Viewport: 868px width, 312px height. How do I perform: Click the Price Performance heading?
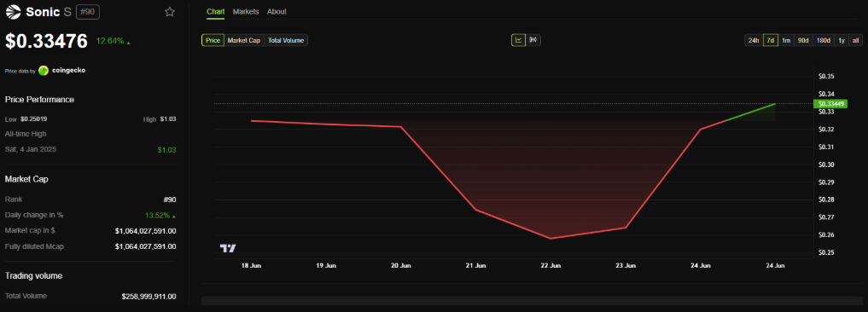pyautogui.click(x=39, y=100)
